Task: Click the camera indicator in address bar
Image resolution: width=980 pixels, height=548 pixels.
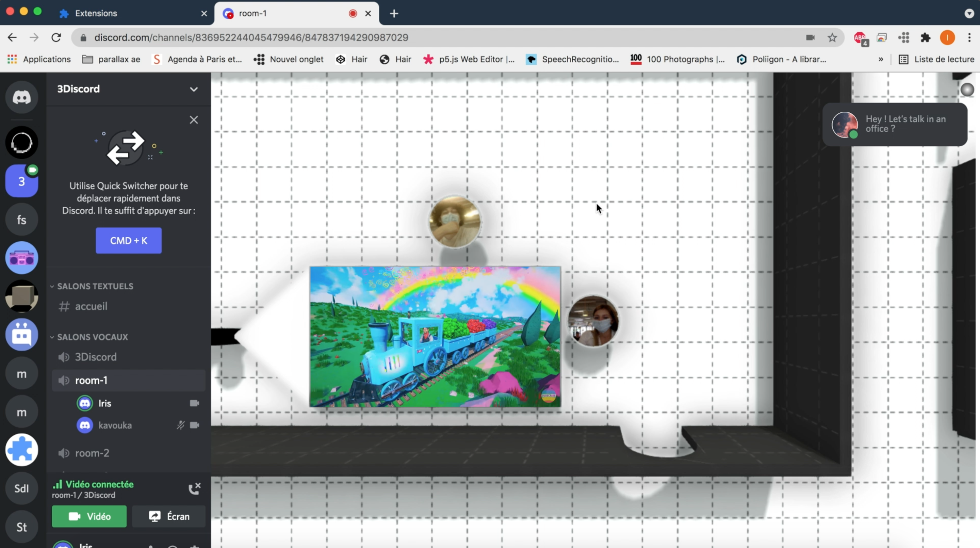Action: coord(810,37)
